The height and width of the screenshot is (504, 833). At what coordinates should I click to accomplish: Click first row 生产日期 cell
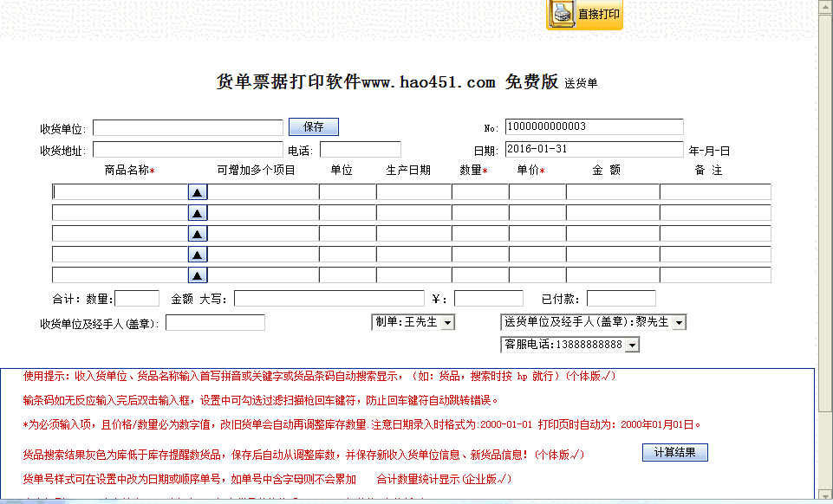coord(413,192)
